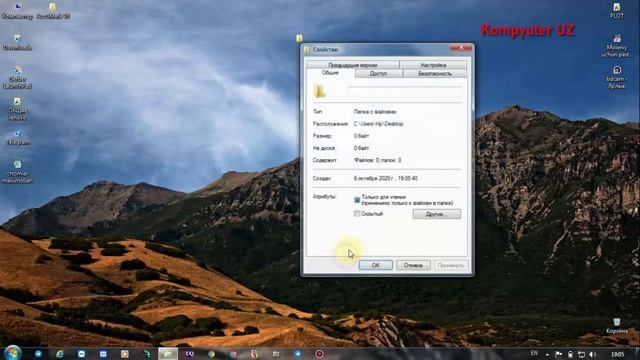Click the EN language indicator
Image resolution: width=640 pixels, height=360 pixels.
pyautogui.click(x=534, y=353)
